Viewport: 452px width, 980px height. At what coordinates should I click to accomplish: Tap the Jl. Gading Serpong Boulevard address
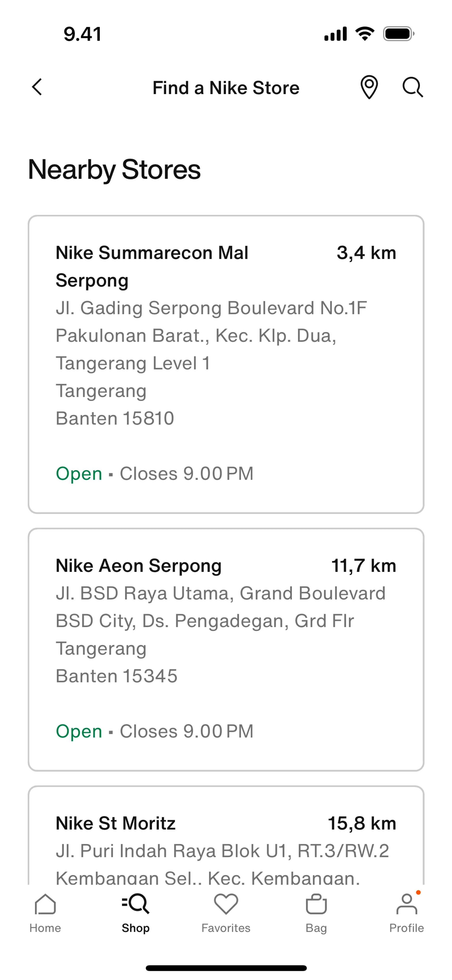coord(211,308)
